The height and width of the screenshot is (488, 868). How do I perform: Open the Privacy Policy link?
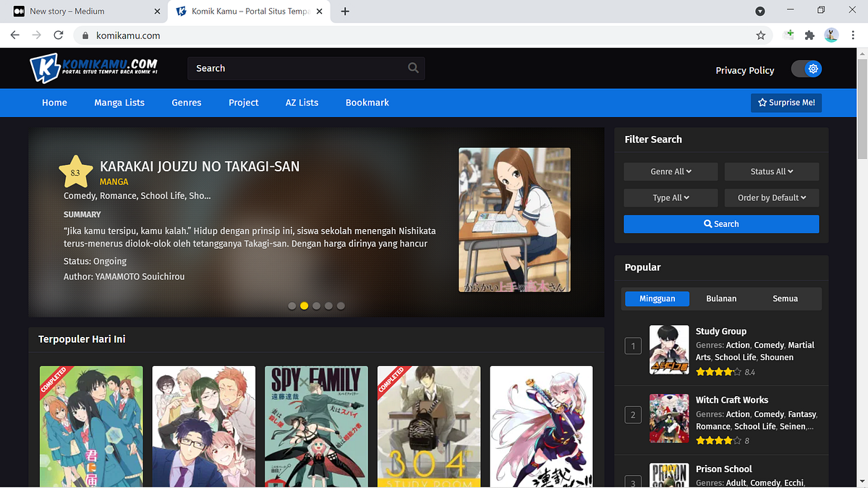(x=745, y=70)
